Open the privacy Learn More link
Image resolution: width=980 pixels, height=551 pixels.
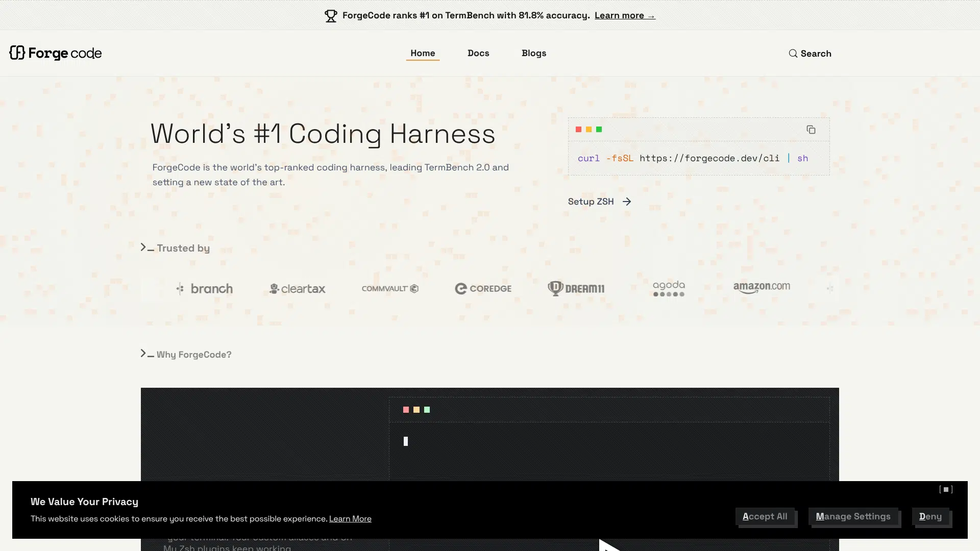point(350,519)
